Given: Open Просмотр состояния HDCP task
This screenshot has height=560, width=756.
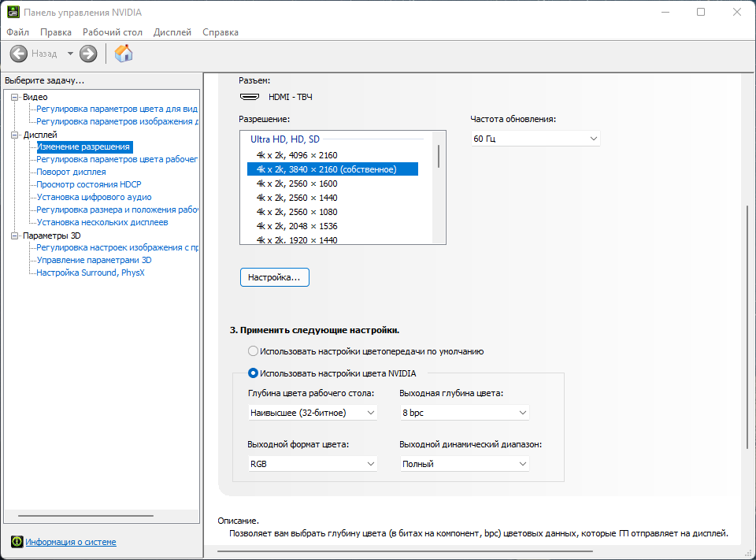Looking at the screenshot, I should click(89, 184).
